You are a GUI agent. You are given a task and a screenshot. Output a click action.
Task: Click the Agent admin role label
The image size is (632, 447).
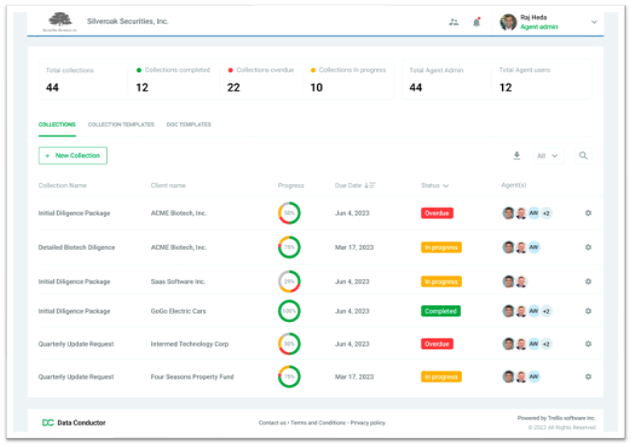(x=539, y=27)
